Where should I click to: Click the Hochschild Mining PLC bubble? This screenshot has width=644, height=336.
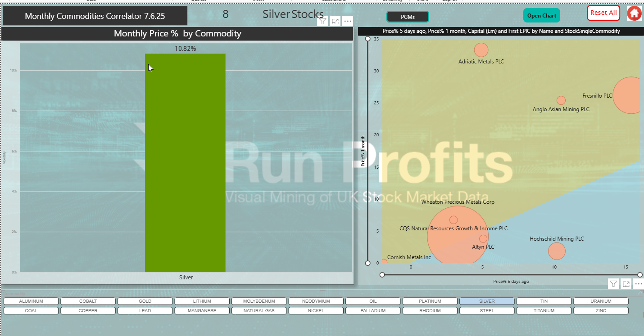[x=557, y=251]
